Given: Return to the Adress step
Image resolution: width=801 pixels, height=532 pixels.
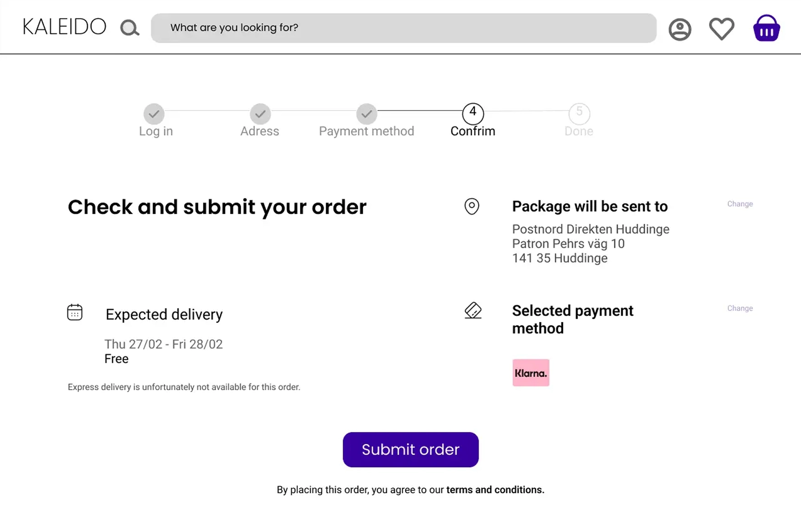Looking at the screenshot, I should 260,114.
